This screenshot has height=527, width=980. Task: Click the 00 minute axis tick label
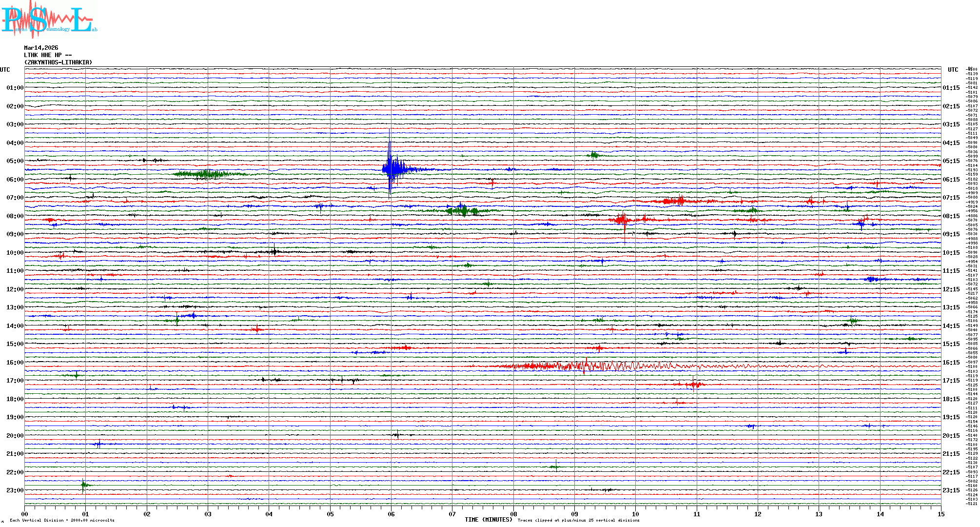coord(25,514)
